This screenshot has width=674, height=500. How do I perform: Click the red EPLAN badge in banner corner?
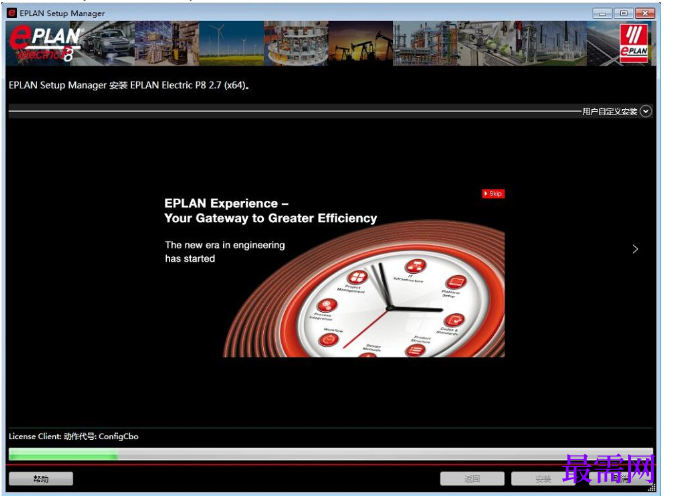(x=634, y=43)
